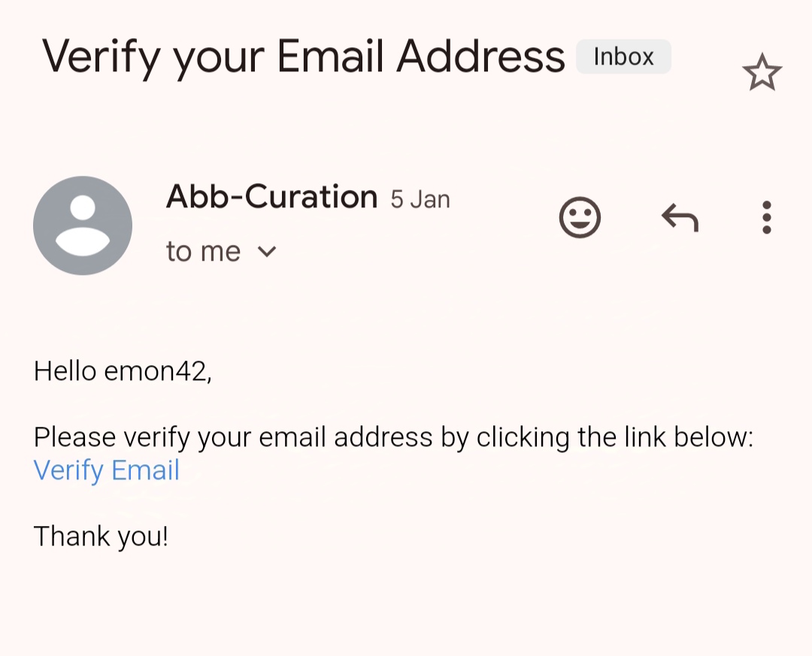Expand recipient details with the chevron
The width and height of the screenshot is (812, 656).
267,252
